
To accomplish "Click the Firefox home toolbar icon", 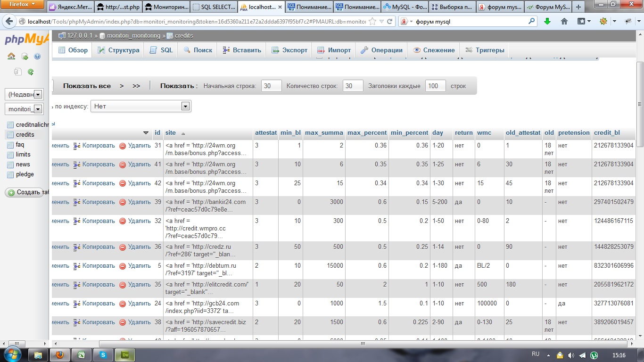I will (564, 21).
